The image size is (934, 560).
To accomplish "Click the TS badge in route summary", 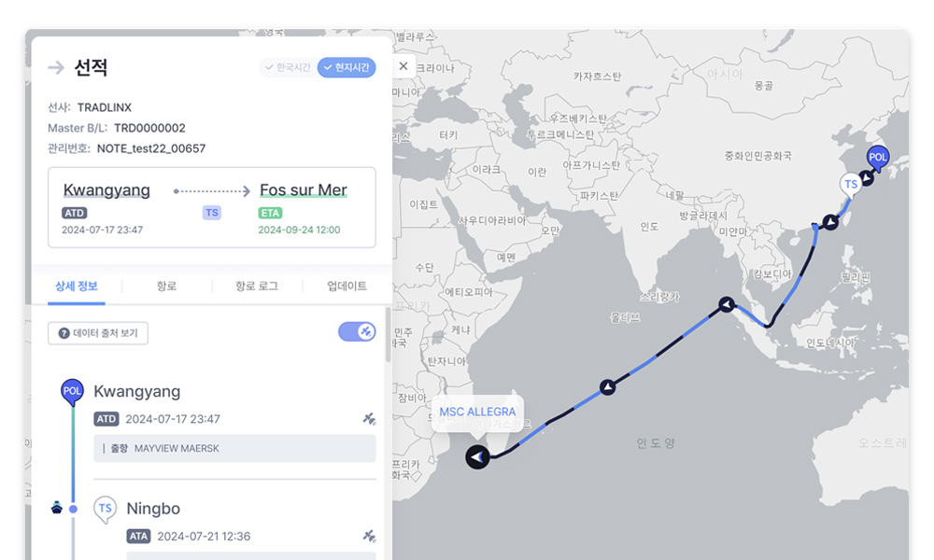I will point(212,213).
